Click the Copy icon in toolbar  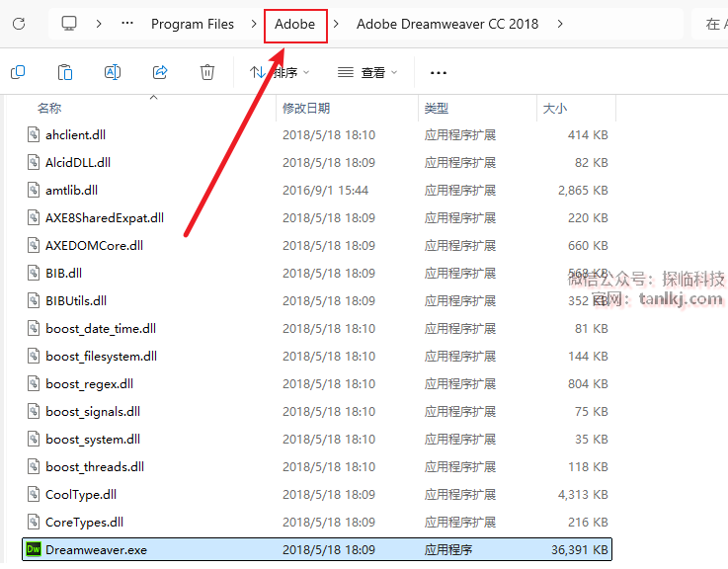tap(18, 72)
